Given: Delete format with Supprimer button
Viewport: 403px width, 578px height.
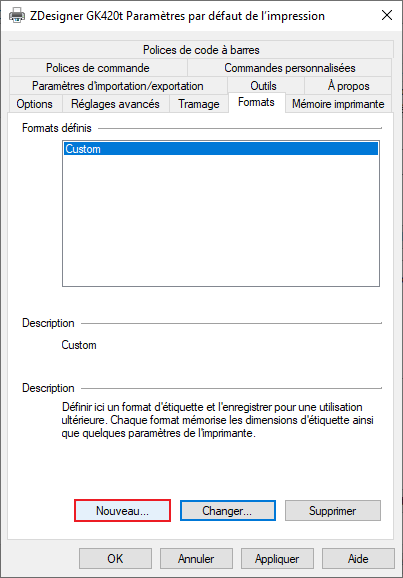Looking at the screenshot, I should pos(333,511).
